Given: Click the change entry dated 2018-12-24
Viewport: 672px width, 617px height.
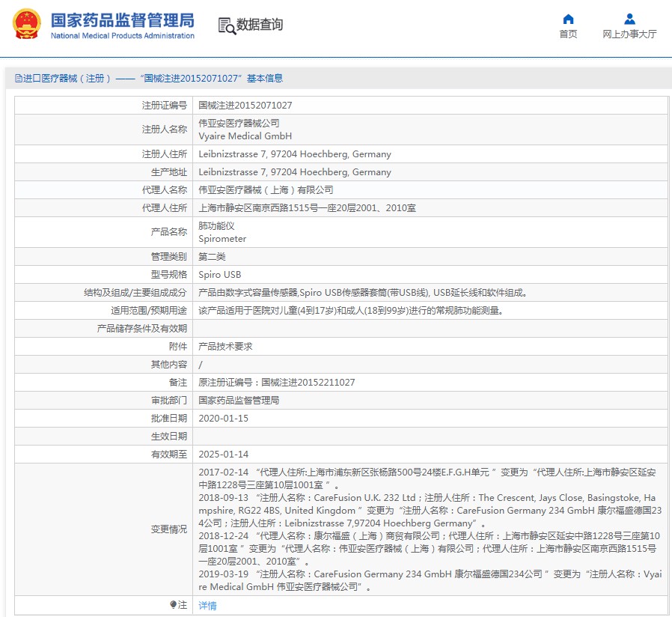Looking at the screenshot, I should (x=429, y=548).
